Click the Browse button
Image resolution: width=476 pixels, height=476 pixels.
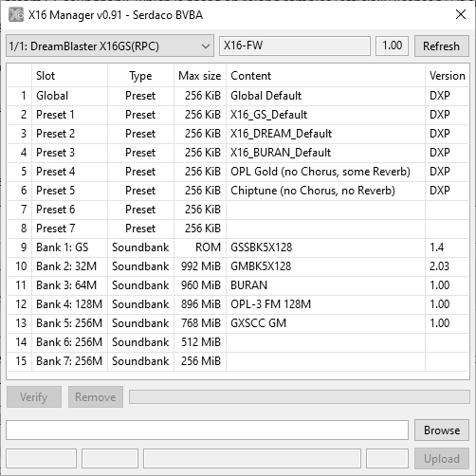(442, 430)
